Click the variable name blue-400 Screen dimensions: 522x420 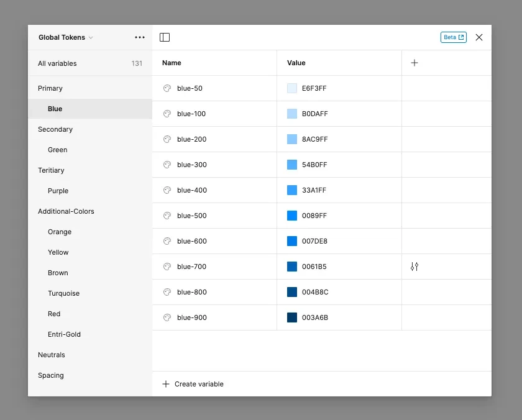tap(192, 190)
